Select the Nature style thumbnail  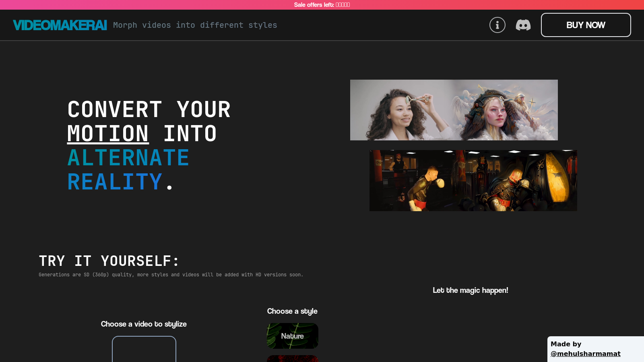292,336
